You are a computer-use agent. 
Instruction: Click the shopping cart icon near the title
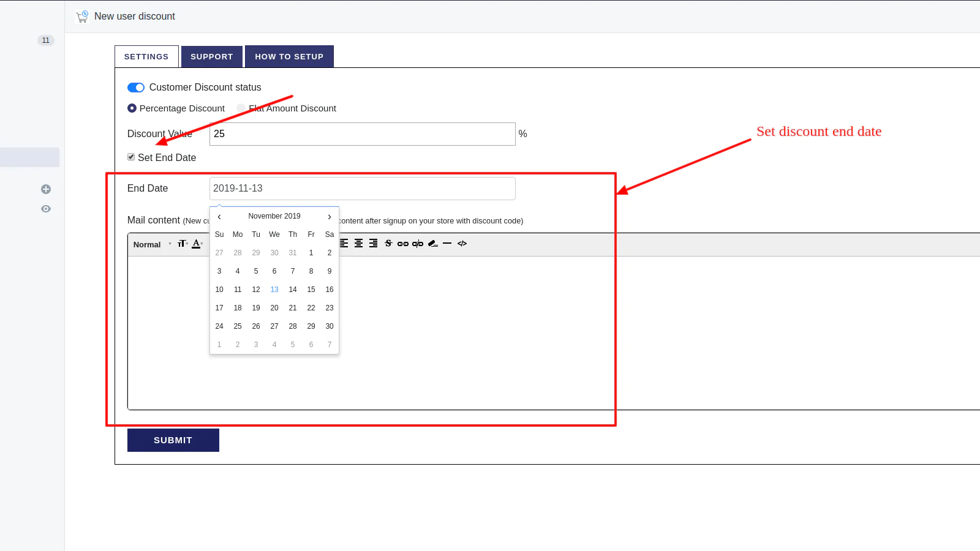tap(82, 17)
